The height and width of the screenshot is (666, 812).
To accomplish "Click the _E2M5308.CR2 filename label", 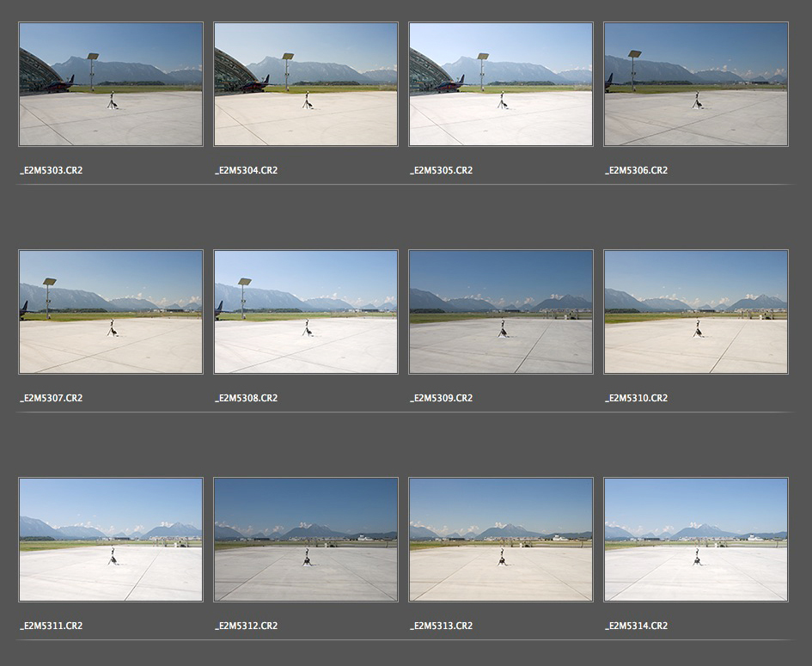I will (x=247, y=398).
